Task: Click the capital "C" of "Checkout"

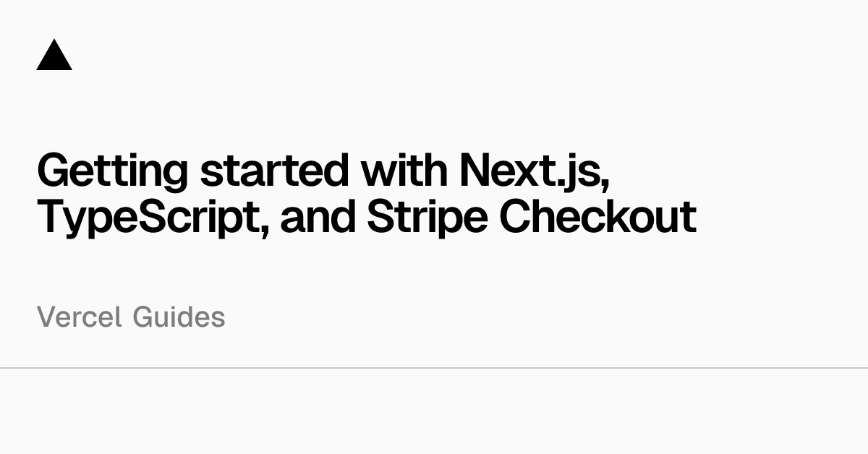Action: tap(515, 216)
